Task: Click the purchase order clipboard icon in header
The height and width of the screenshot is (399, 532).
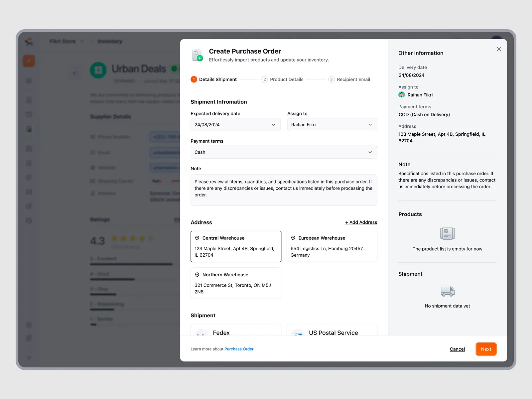Action: tap(198, 55)
